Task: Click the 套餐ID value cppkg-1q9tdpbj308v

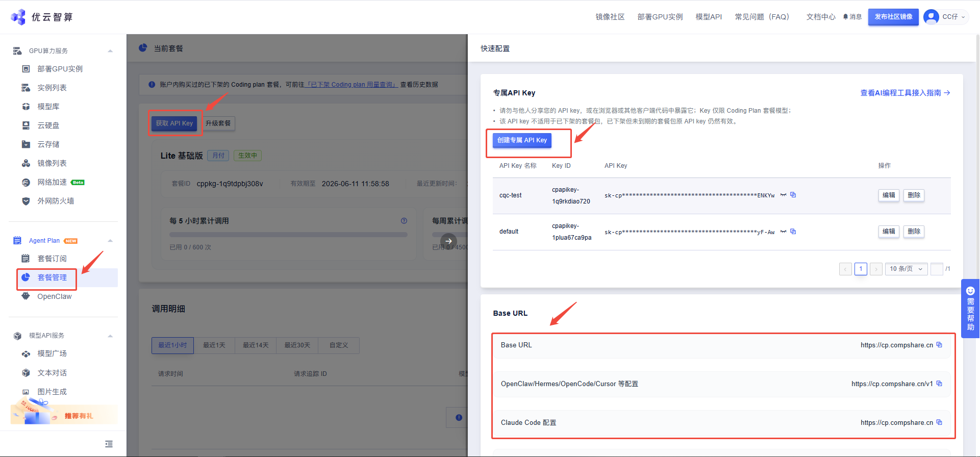Action: tap(230, 184)
